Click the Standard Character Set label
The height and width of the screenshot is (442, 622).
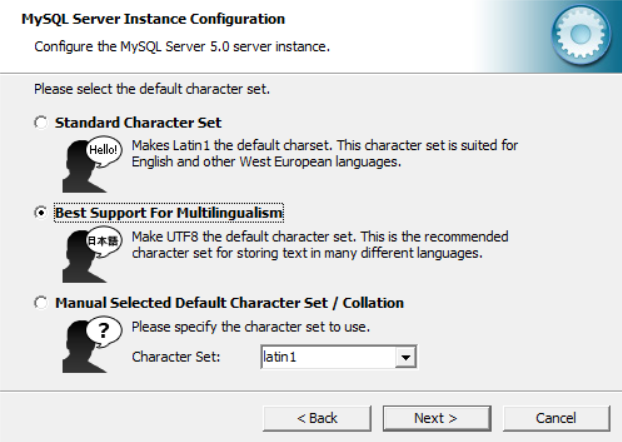tap(138, 123)
